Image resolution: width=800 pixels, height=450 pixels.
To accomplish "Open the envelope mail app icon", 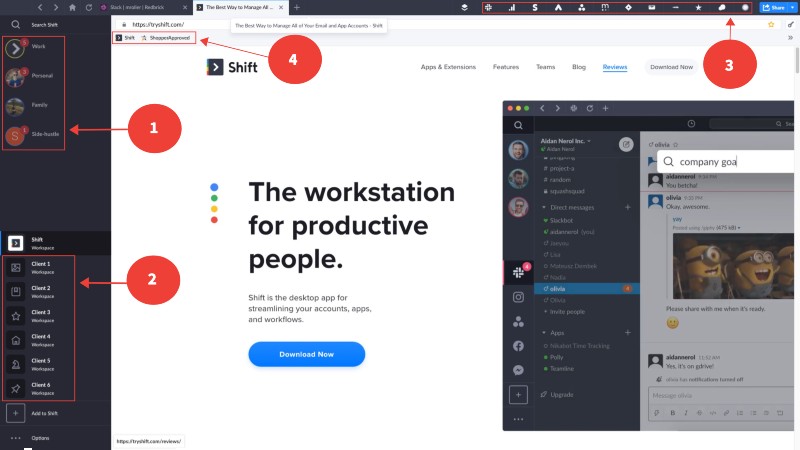I will [652, 8].
